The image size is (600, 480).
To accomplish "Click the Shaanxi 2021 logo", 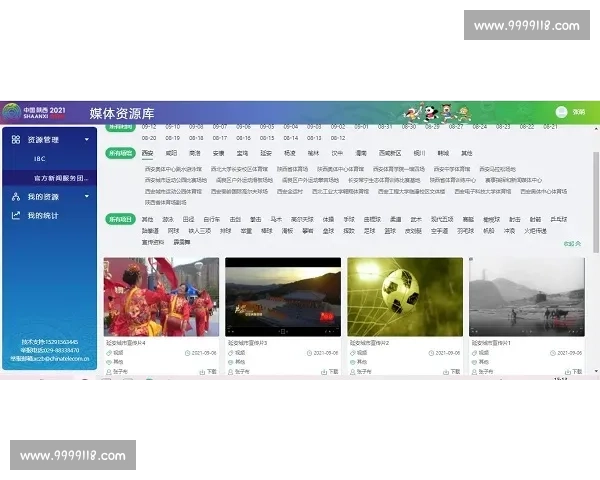I will pyautogui.click(x=34, y=112).
